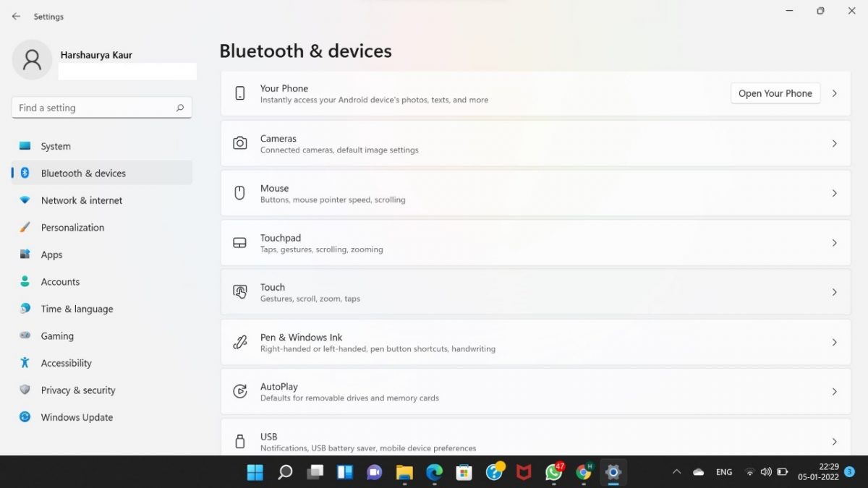Click the USB icon at the bottom row
Viewport: 868px width, 488px height.
pos(240,441)
